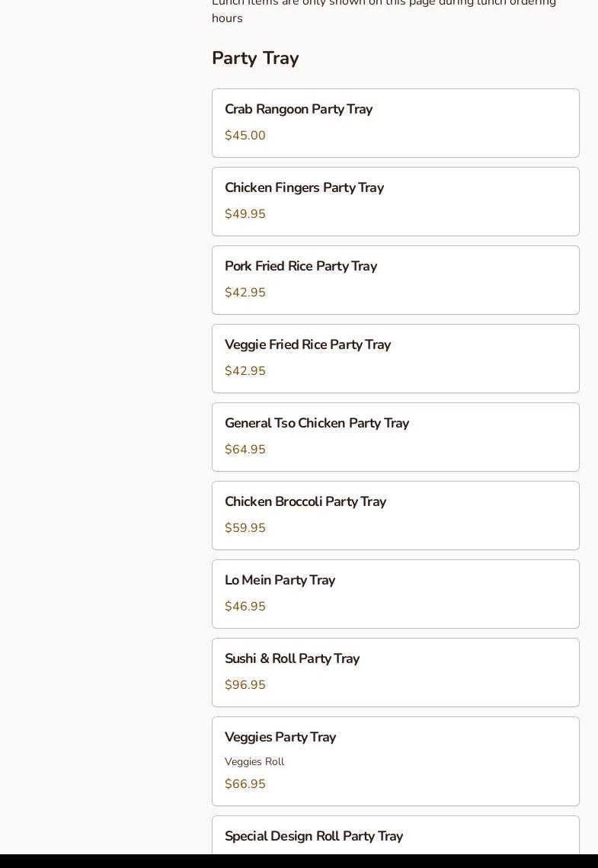Click the $49.95 Chicken Fingers price
The image size is (598, 868).
pyautogui.click(x=245, y=214)
